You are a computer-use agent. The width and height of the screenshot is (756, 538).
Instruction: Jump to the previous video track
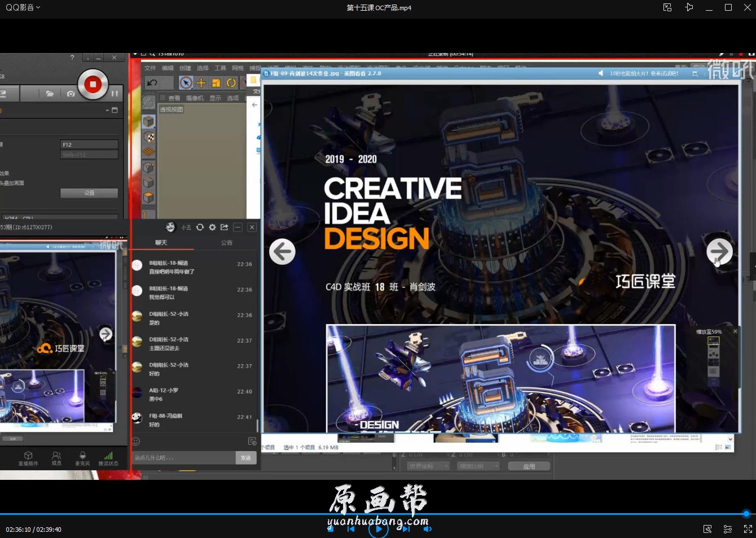(x=351, y=529)
